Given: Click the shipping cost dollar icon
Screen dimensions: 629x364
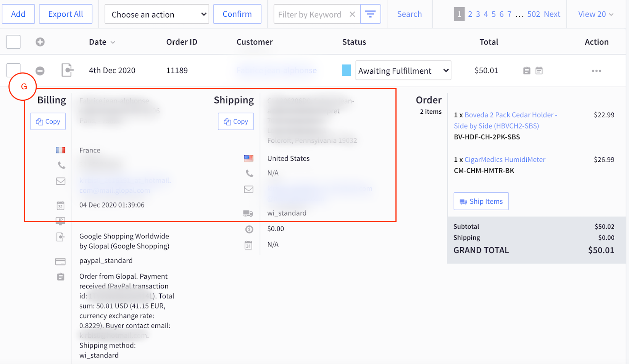Looking at the screenshot, I should click(x=249, y=229).
